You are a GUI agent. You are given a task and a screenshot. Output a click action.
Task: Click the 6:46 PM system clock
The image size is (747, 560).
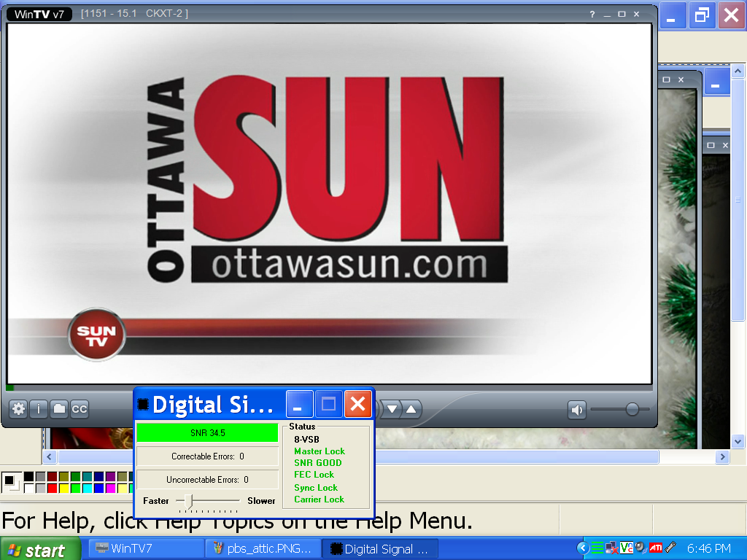coord(708,548)
